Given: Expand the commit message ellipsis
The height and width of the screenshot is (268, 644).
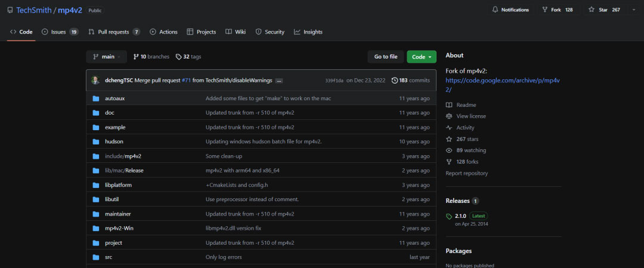Looking at the screenshot, I should (278, 81).
